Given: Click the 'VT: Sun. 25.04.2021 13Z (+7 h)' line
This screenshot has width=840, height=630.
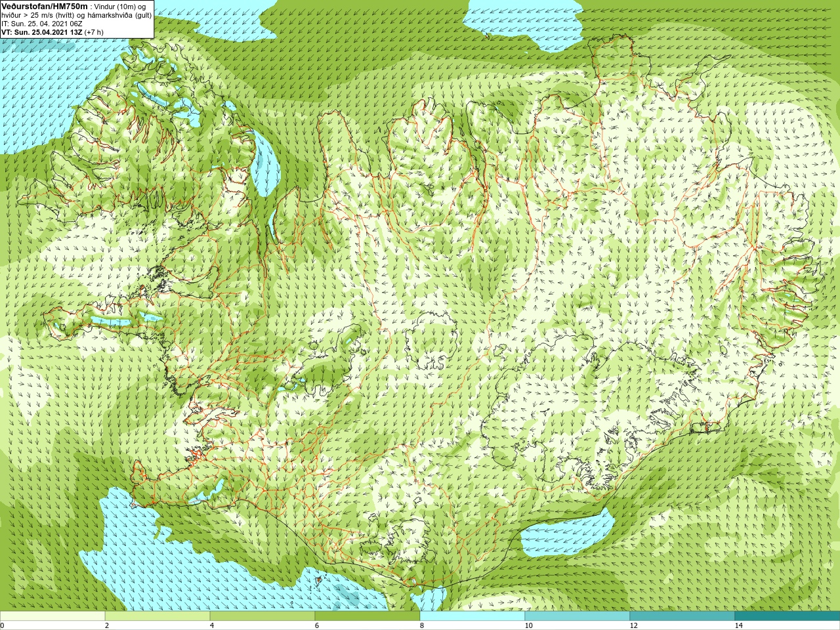Looking at the screenshot, I should 52,31.
